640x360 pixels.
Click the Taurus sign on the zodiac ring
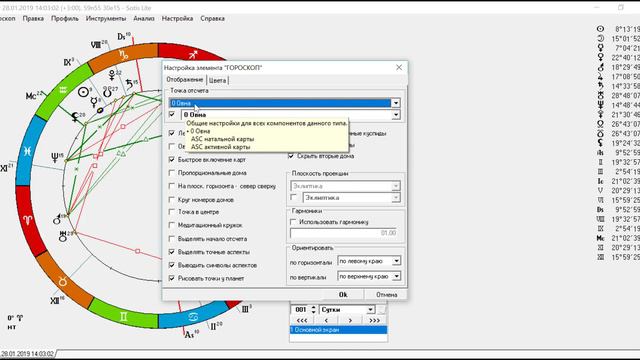(x=62, y=282)
